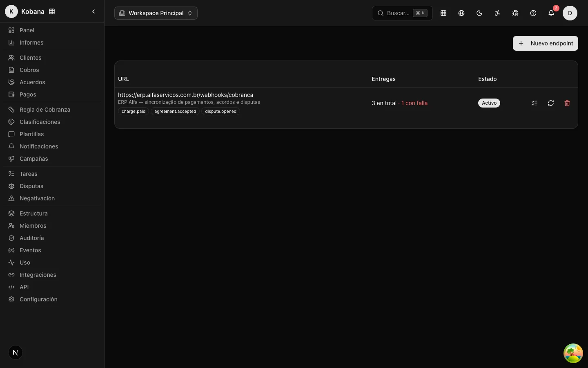Click the Configuración gear icon
This screenshot has width=588, height=368.
click(x=11, y=299)
